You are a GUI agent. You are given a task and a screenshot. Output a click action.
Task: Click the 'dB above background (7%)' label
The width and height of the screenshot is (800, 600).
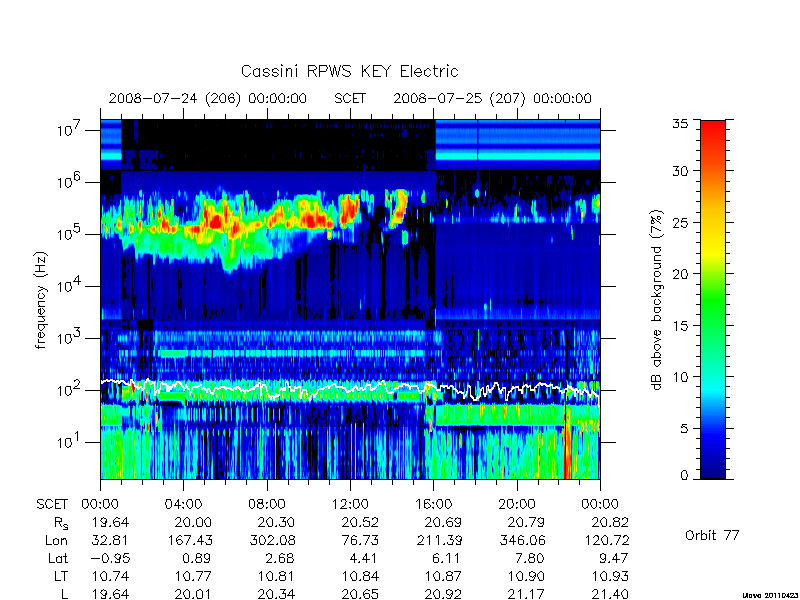click(657, 300)
